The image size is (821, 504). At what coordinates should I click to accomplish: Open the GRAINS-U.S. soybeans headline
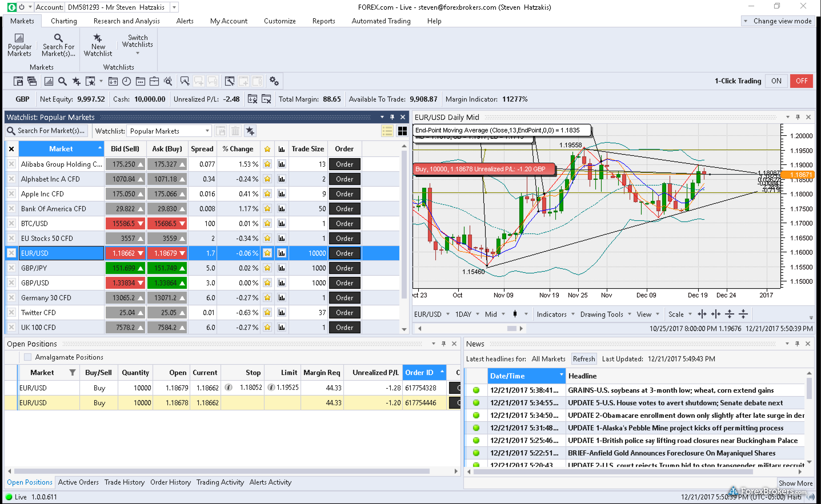click(671, 390)
